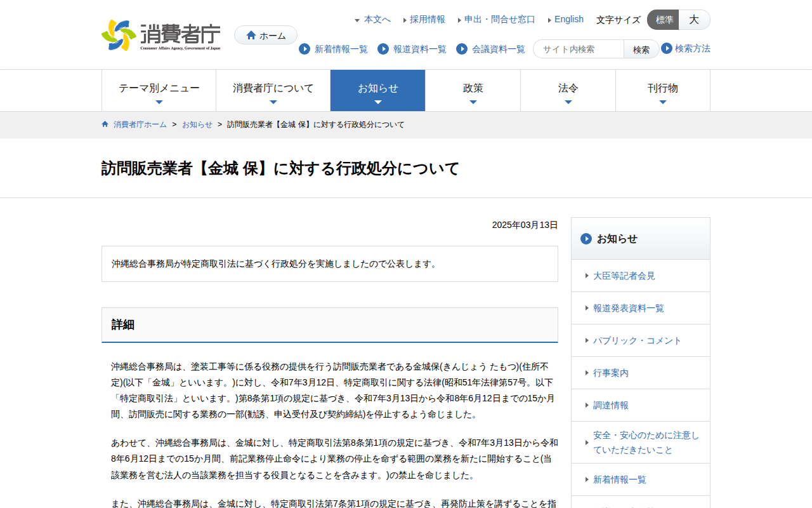Viewport: 812px width, 508px height.
Task: Click the house icon in ホーム button
Action: (251, 36)
